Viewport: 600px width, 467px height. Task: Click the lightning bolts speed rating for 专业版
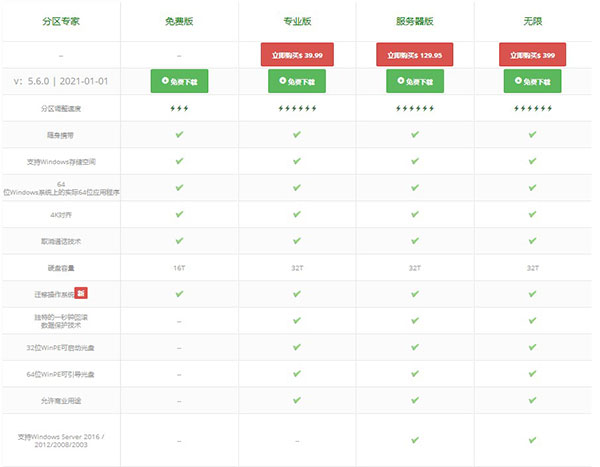[x=297, y=108]
